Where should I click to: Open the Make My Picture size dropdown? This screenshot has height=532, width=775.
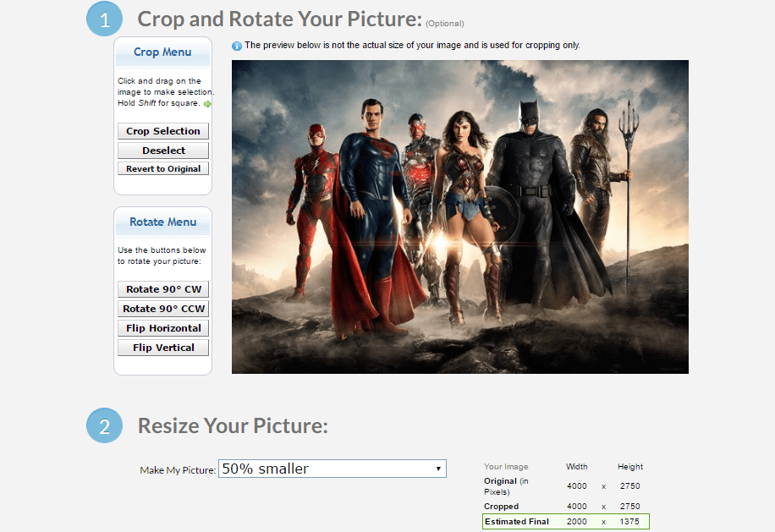tap(333, 469)
